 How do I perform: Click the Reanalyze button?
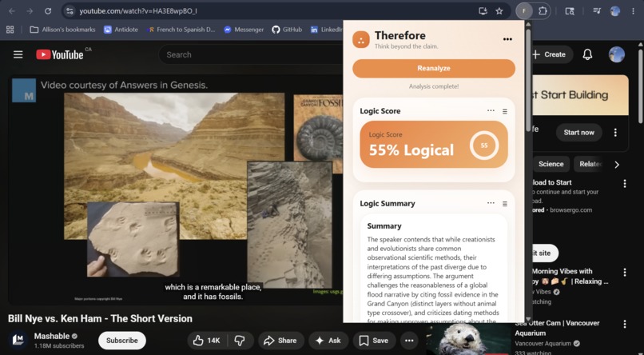coord(434,68)
